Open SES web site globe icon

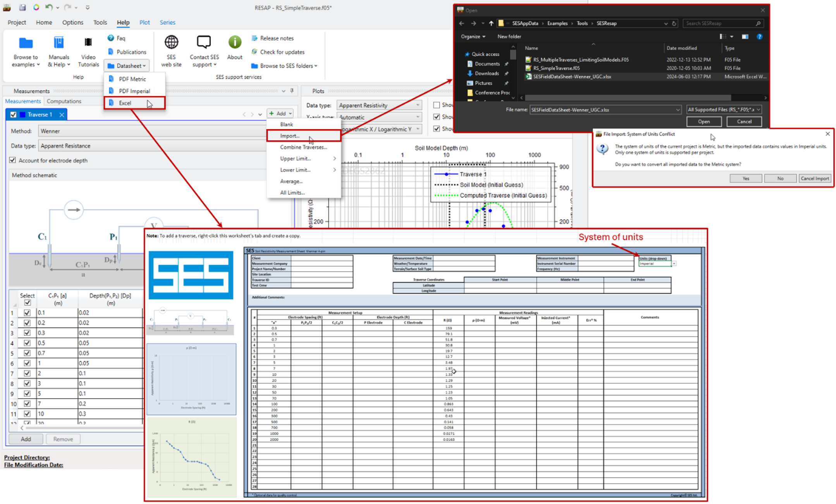[171, 42]
